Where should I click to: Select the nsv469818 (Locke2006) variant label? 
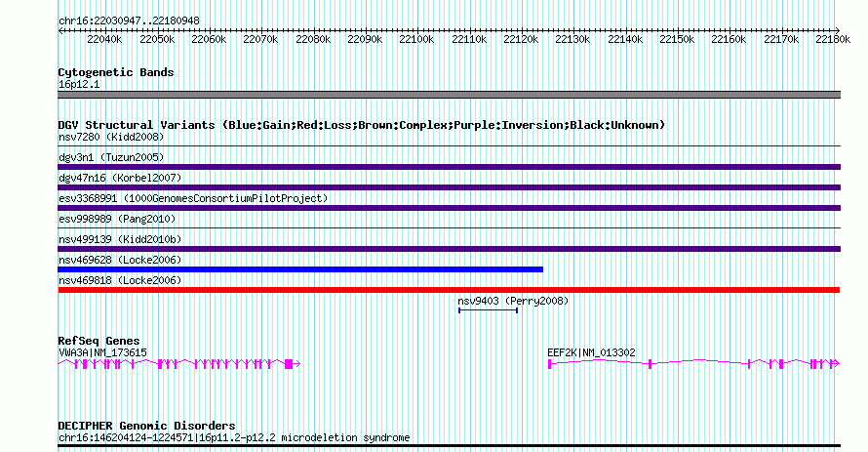coord(120,280)
